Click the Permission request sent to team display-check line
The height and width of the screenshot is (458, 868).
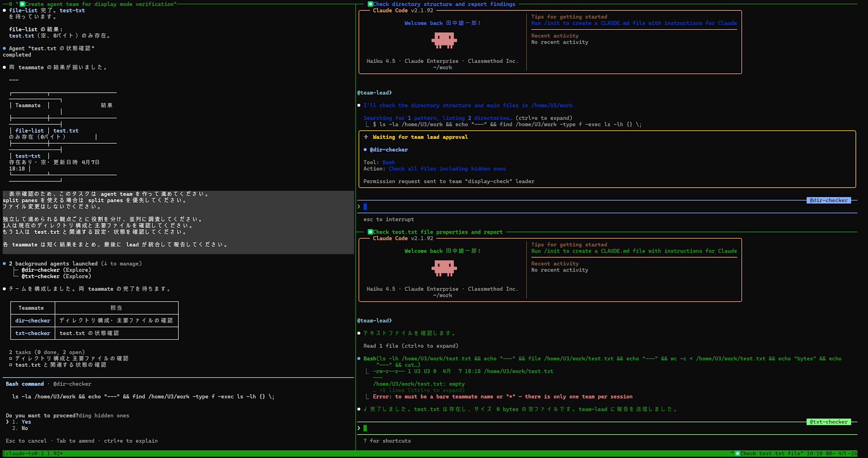449,181
